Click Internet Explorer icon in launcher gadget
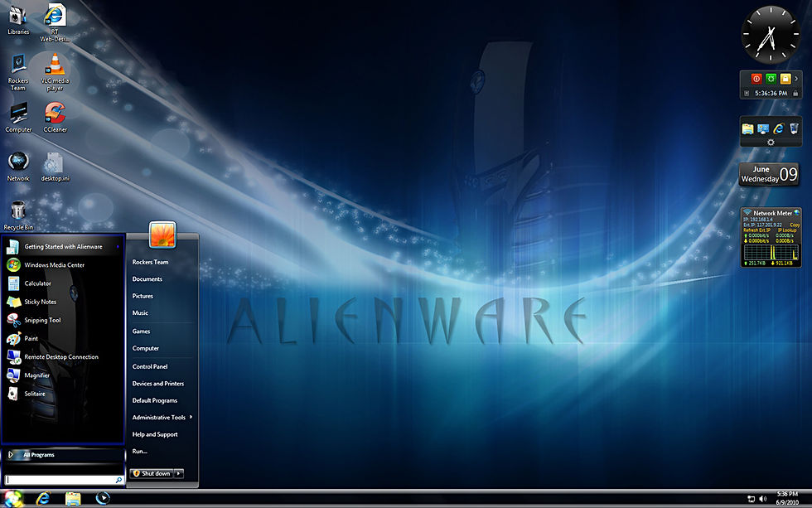Viewport: 812px width, 508px height. click(778, 128)
